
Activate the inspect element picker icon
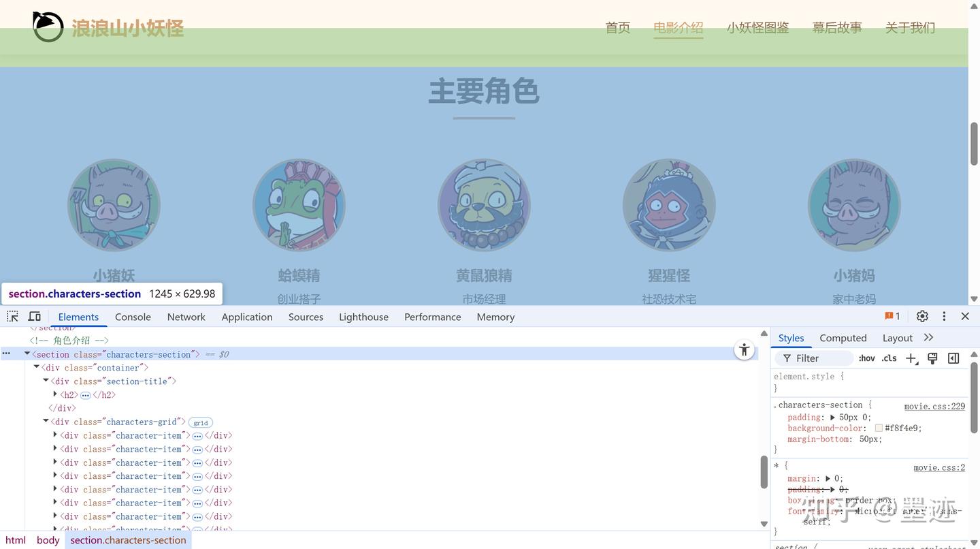click(x=12, y=317)
